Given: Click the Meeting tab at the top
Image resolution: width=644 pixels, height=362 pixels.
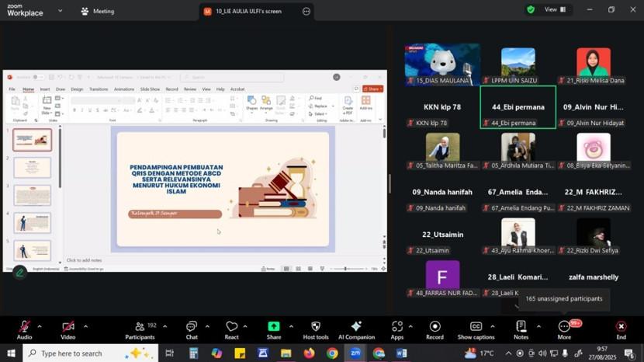Looking at the screenshot, I should 97,11.
